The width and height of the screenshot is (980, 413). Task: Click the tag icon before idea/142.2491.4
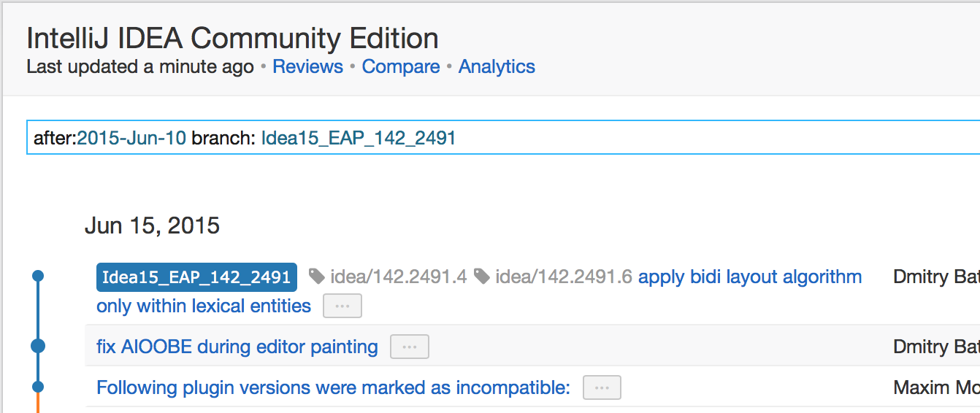tap(316, 277)
